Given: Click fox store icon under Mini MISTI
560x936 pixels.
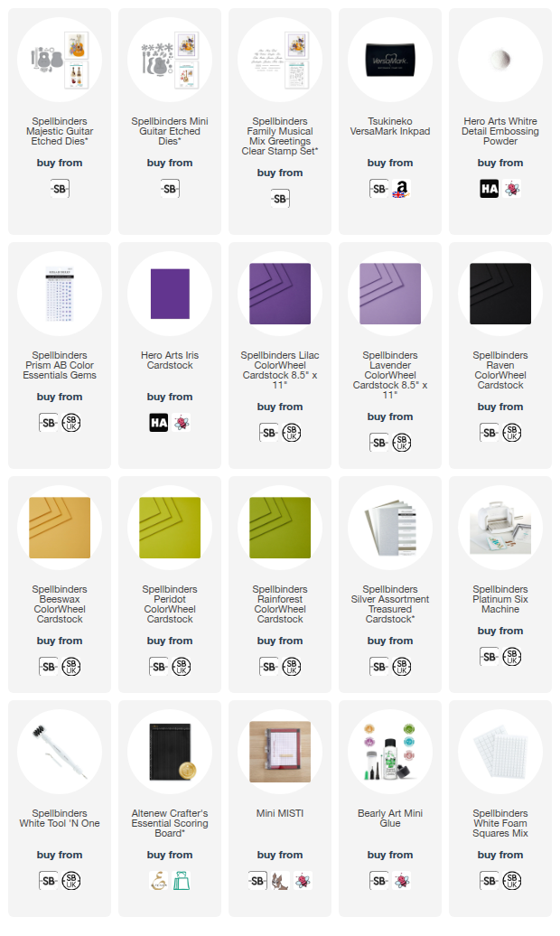Looking at the screenshot, I should [x=280, y=881].
